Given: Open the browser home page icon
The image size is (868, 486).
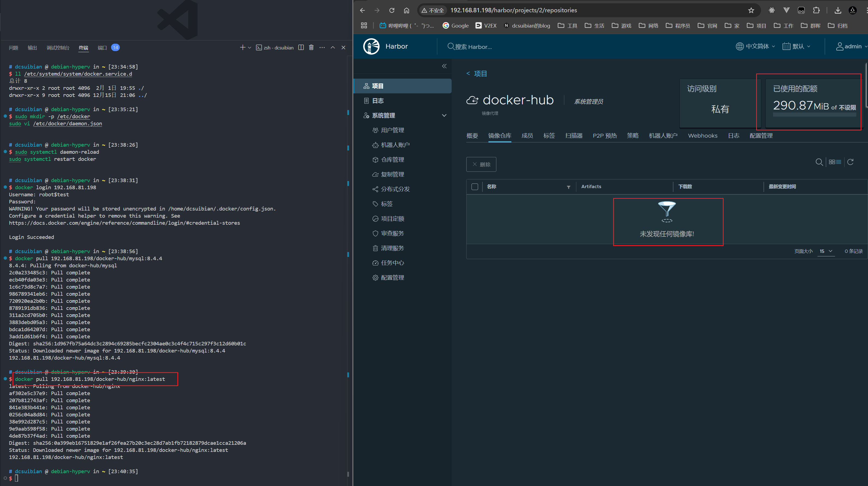Looking at the screenshot, I should 406,10.
